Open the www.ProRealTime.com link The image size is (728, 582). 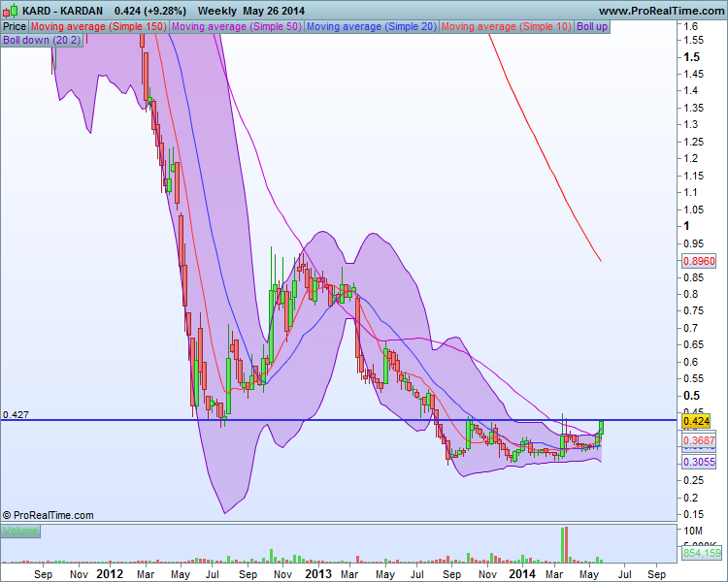coord(661,11)
